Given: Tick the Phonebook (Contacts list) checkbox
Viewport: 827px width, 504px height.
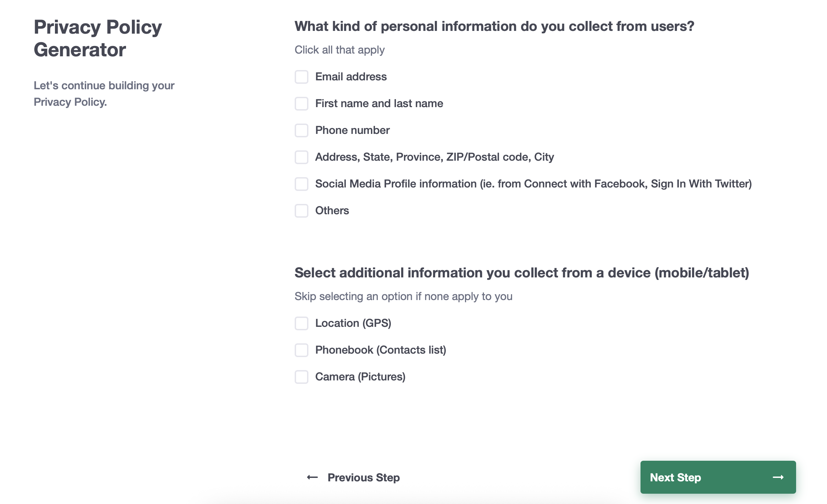Looking at the screenshot, I should [302, 350].
